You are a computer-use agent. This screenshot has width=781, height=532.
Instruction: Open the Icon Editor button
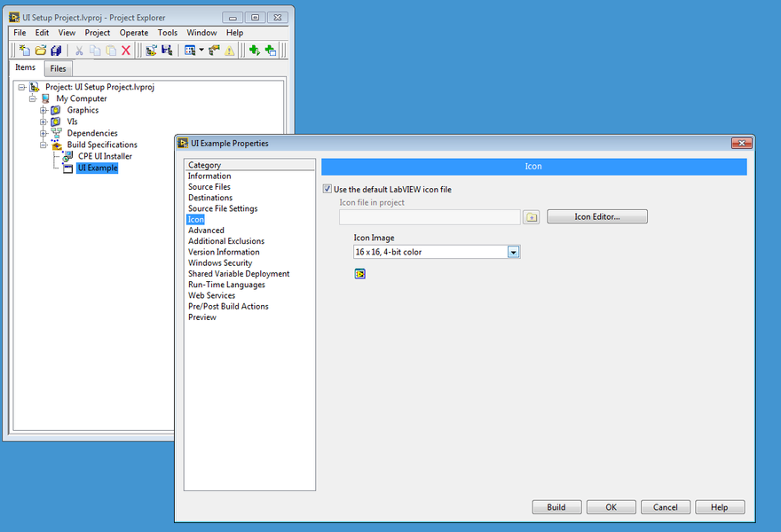[596, 216]
